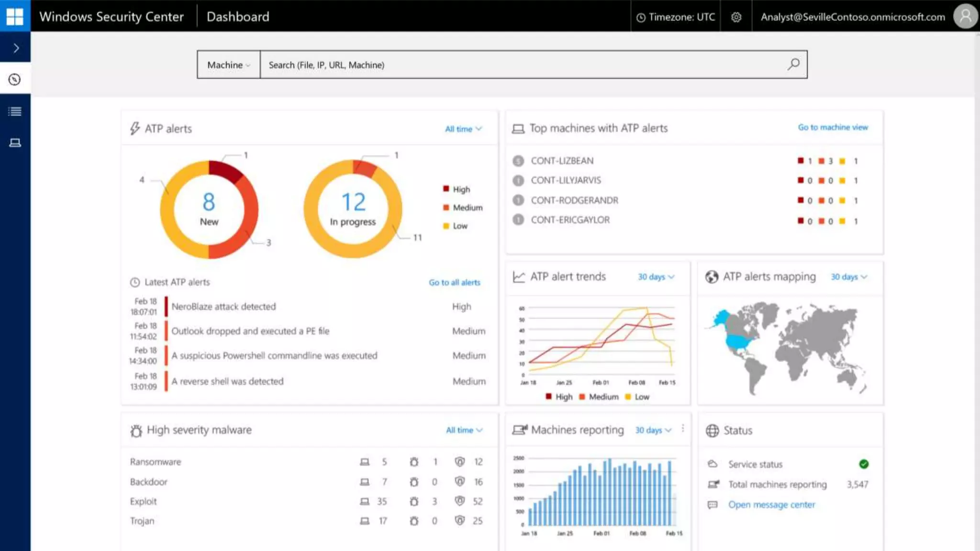This screenshot has width=980, height=551.
Task: Open the message center link
Action: click(771, 505)
